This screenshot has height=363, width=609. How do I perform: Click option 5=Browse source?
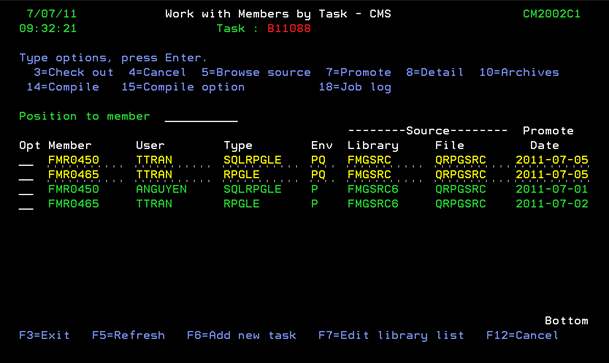(x=256, y=72)
